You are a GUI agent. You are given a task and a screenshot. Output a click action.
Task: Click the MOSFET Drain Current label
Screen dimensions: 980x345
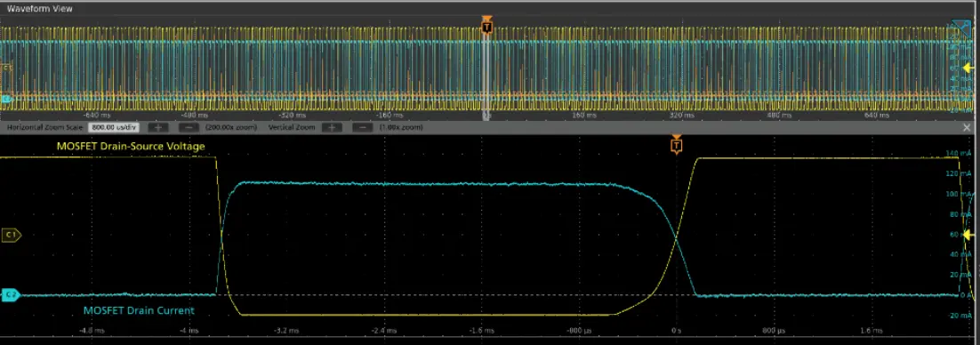(139, 310)
